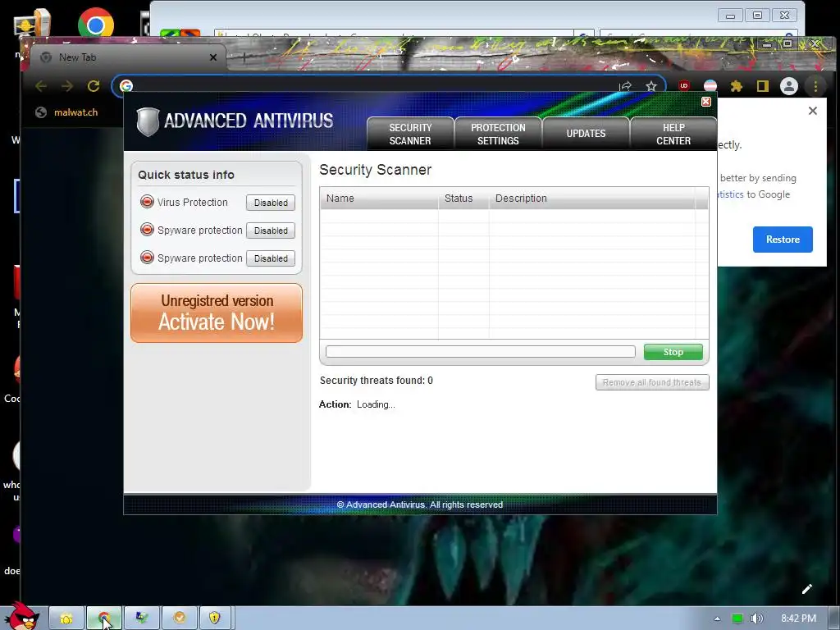Viewport: 840px width, 630px height.
Task: Click the Name column header
Action: 379,199
